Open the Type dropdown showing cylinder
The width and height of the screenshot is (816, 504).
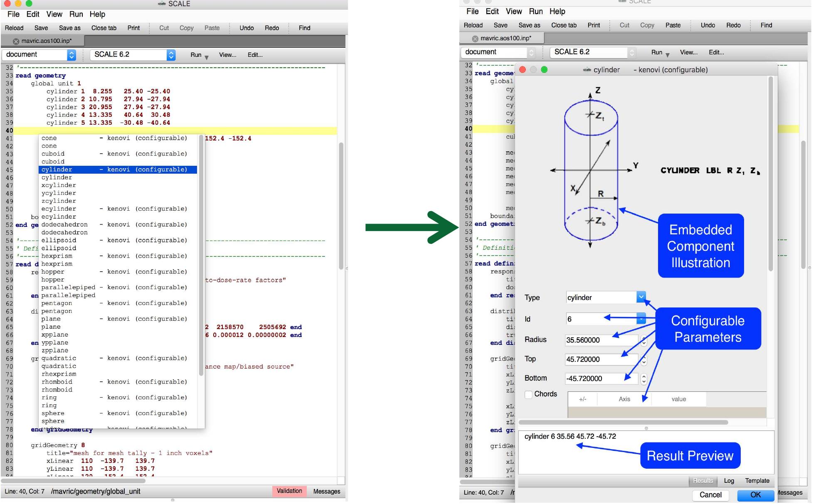click(641, 297)
